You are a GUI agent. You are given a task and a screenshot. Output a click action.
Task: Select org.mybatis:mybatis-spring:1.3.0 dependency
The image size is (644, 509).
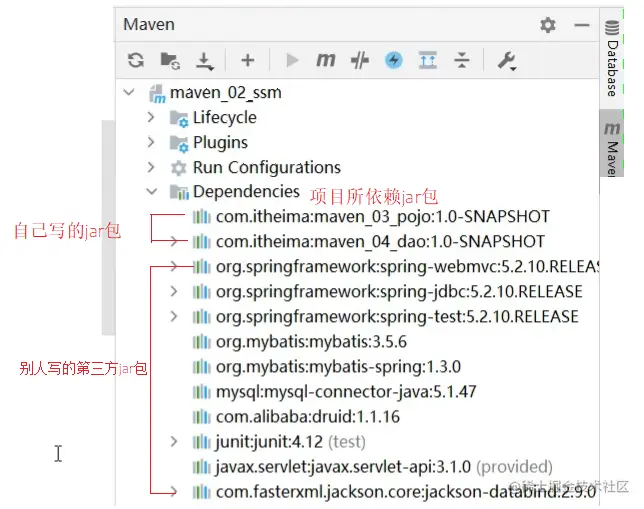click(338, 366)
